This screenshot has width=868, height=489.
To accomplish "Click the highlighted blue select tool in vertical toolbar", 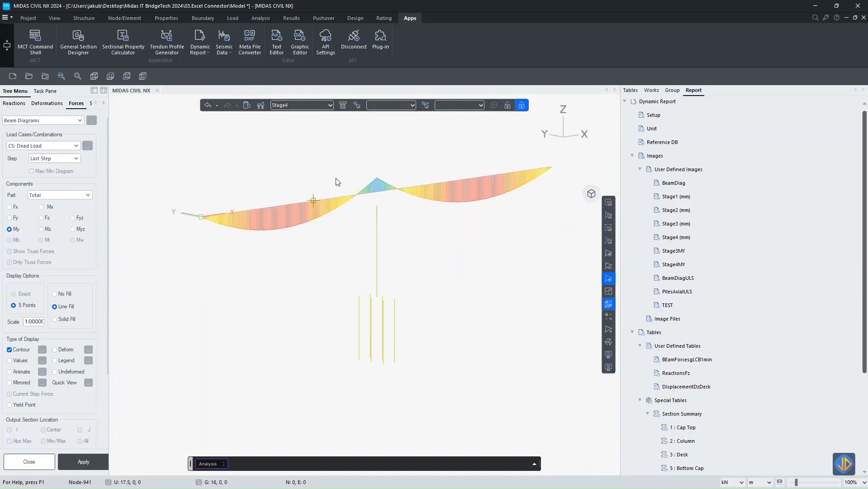I will (x=608, y=278).
